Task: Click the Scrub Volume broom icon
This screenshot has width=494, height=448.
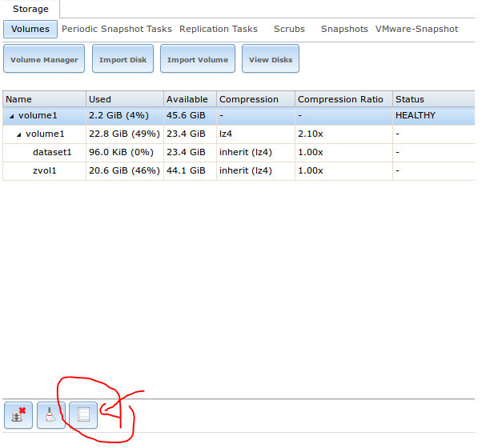Action: pyautogui.click(x=50, y=414)
